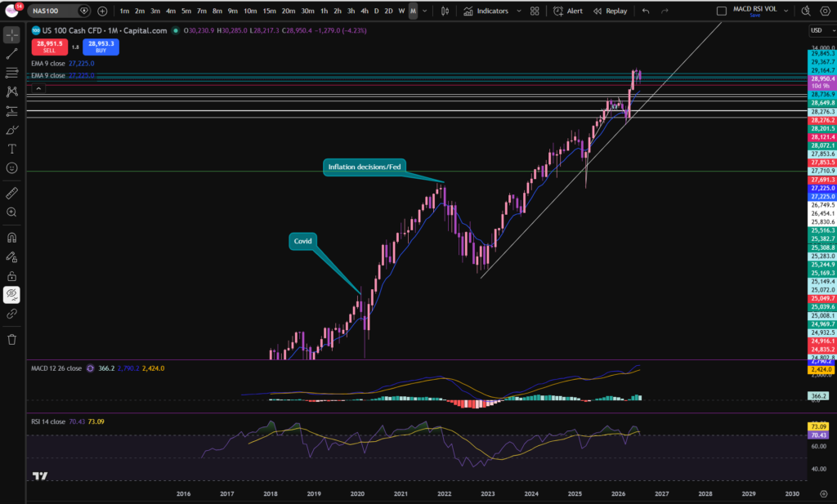
Task: Click the link drawings sync icon
Action: coord(11,314)
